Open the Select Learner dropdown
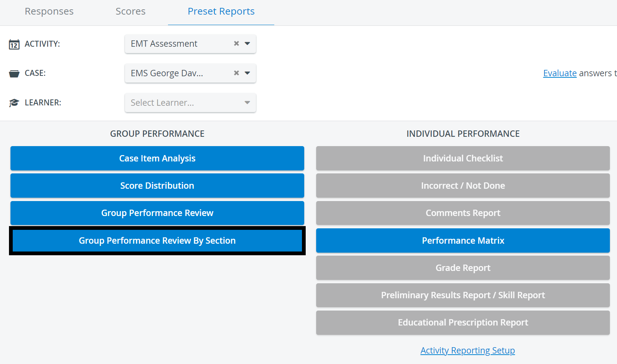Image resolution: width=617 pixels, height=364 pixels. 190,103
